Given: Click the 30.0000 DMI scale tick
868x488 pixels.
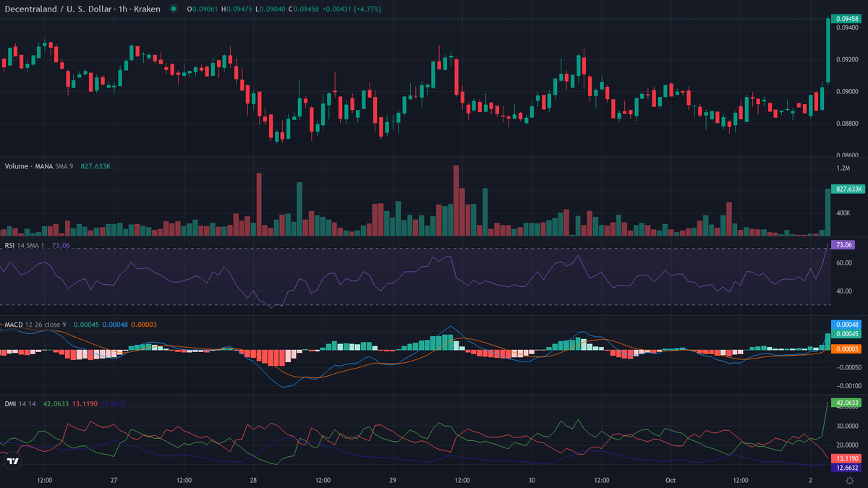Looking at the screenshot, I should click(847, 427).
